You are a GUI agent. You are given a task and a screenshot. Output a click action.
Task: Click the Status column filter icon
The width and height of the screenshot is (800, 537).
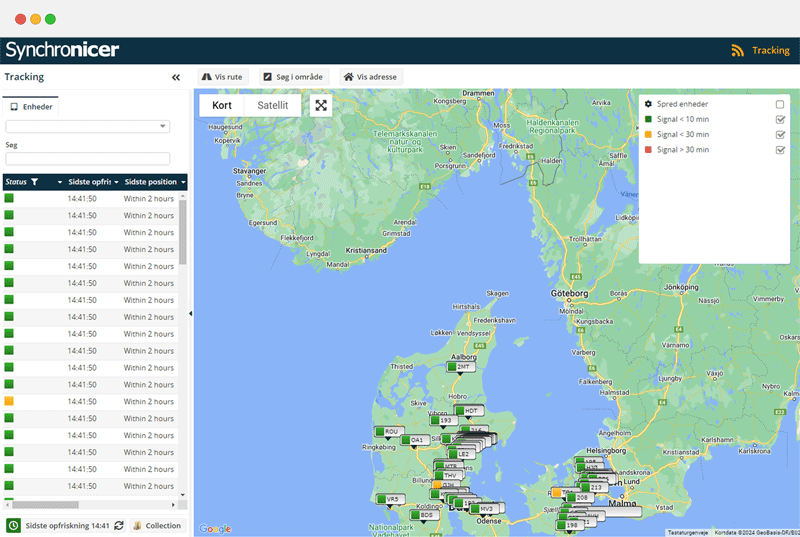coord(35,182)
